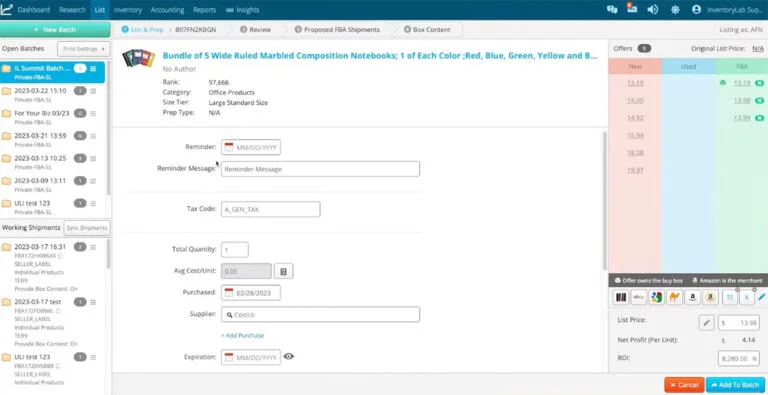Click the List Price amount field
The height and width of the screenshot is (395, 768).
pyautogui.click(x=739, y=323)
